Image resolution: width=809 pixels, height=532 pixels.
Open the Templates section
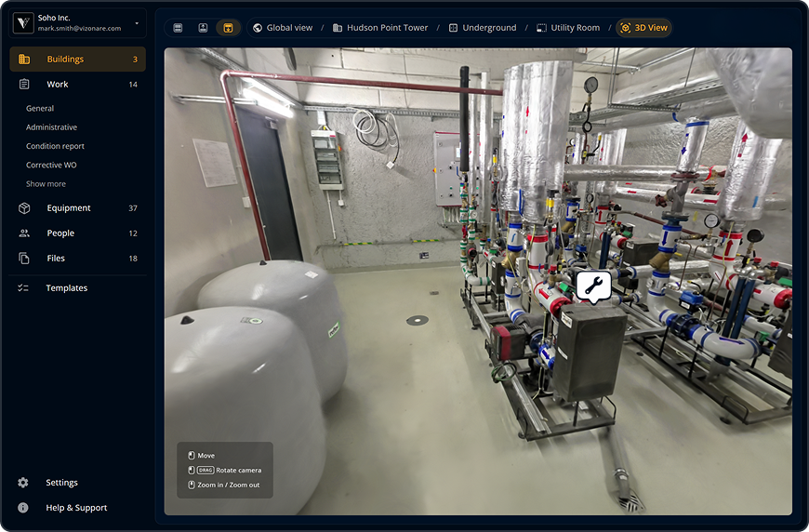coord(77,288)
